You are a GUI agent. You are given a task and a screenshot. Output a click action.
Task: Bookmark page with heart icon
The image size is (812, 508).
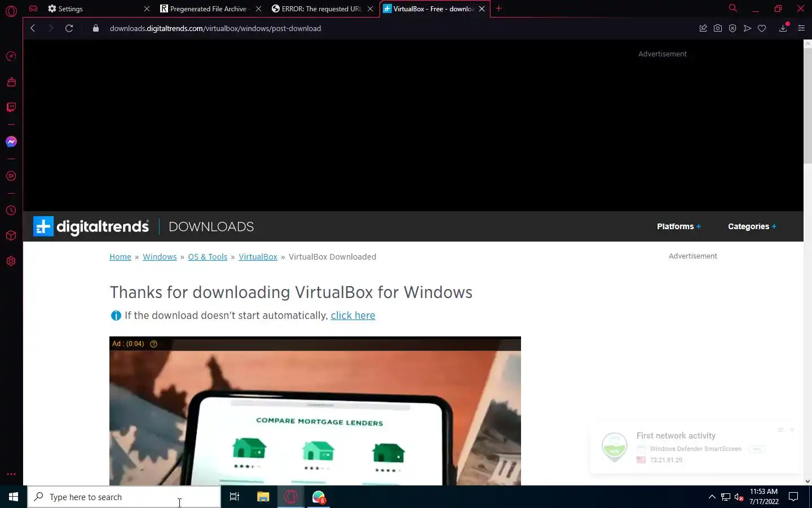coord(762,28)
